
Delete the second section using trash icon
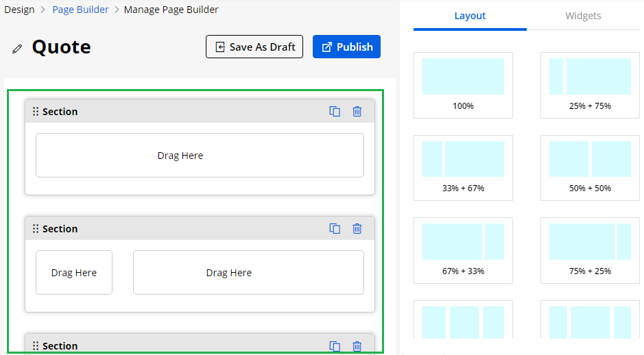point(357,229)
